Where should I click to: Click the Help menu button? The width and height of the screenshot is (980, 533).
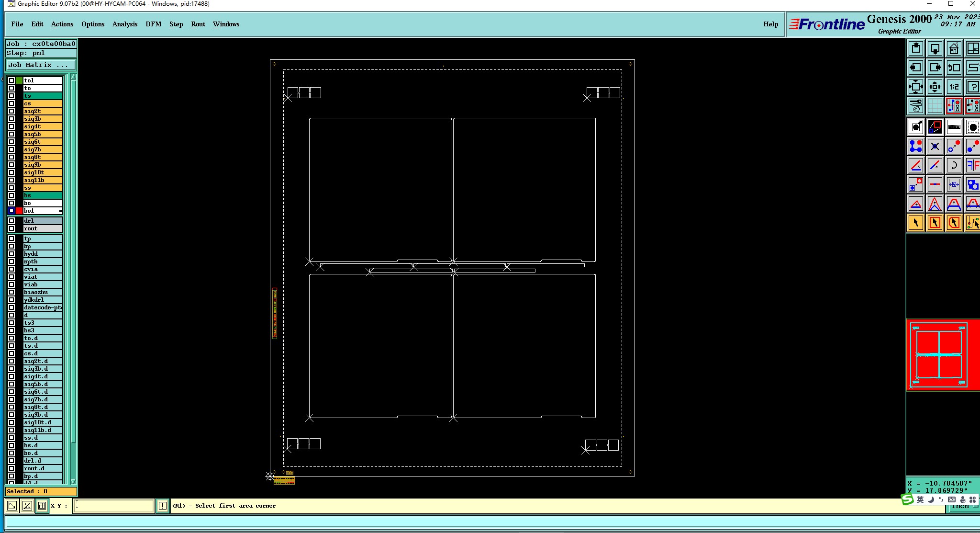pyautogui.click(x=770, y=24)
